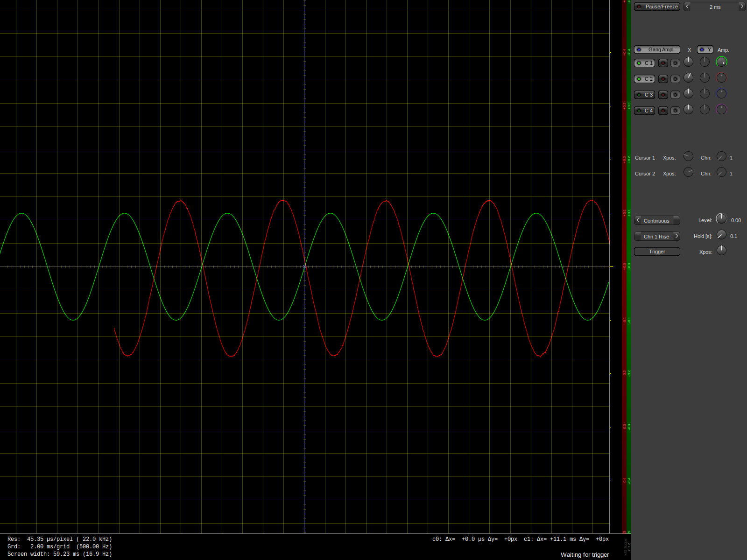The image size is (747, 560).
Task: Click the 'Res: 45.35 µs/pixel' status line
Action: 60,539
